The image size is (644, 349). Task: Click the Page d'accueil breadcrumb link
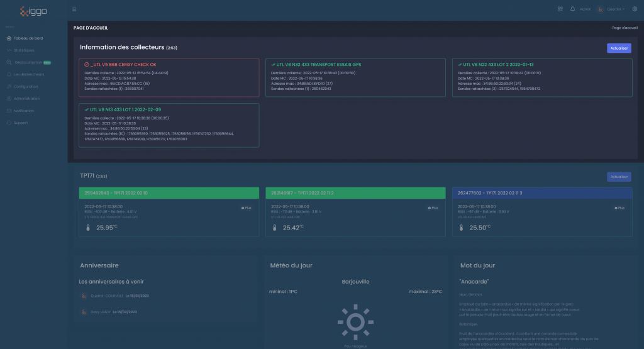[625, 28]
